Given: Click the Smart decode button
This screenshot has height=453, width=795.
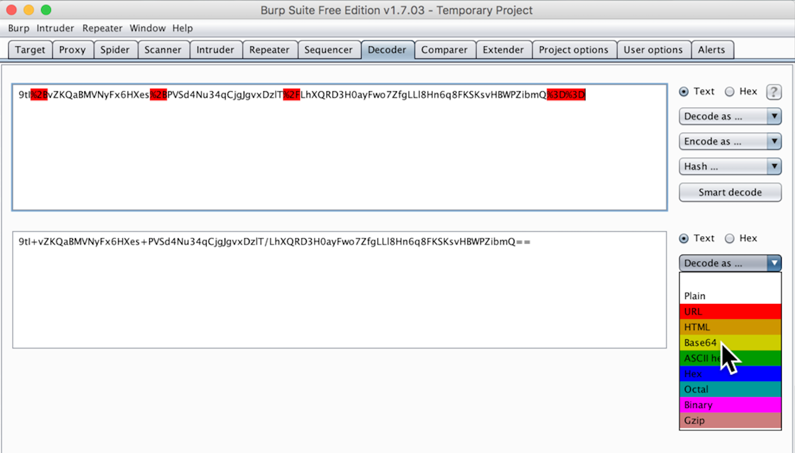Looking at the screenshot, I should pyautogui.click(x=730, y=192).
